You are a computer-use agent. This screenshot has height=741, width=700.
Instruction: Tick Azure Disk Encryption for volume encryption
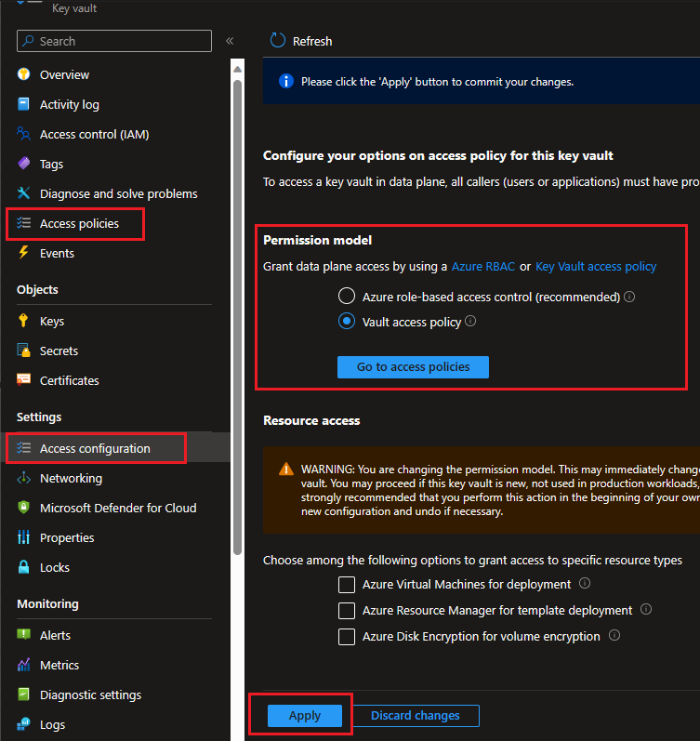347,637
